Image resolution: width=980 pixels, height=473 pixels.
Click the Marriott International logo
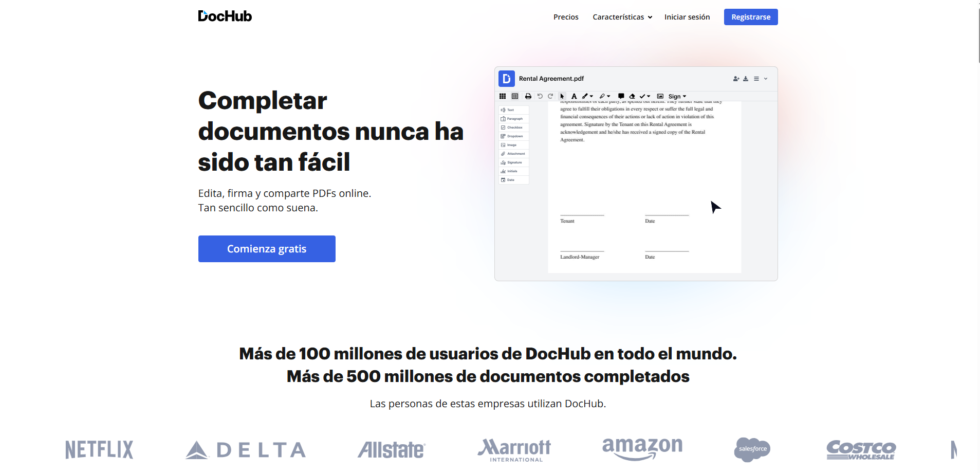(x=514, y=450)
